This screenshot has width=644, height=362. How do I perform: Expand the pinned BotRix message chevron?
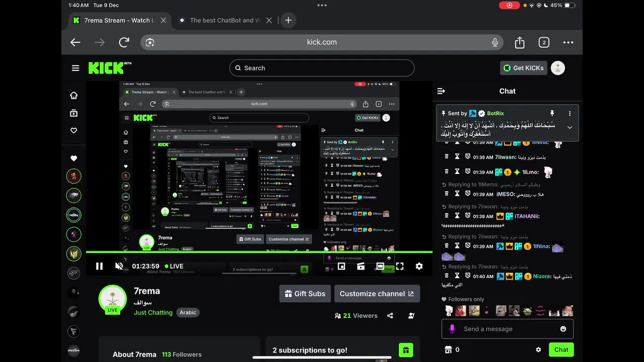click(x=570, y=127)
